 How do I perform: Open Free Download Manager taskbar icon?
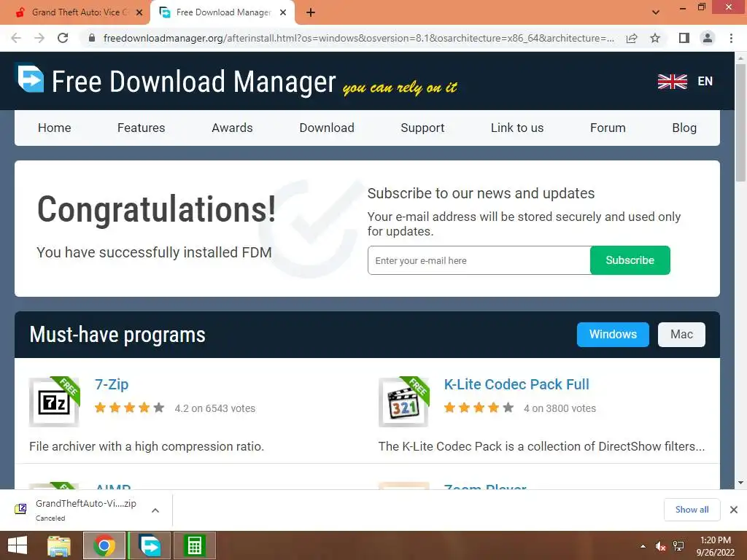pyautogui.click(x=150, y=545)
